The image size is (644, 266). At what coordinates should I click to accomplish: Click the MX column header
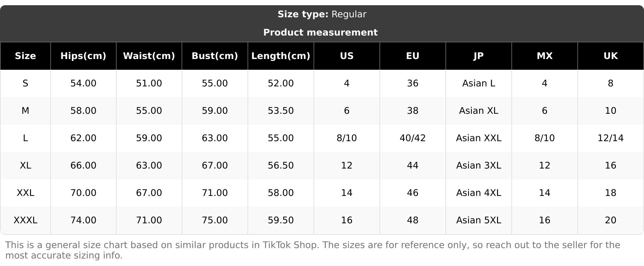coord(544,56)
